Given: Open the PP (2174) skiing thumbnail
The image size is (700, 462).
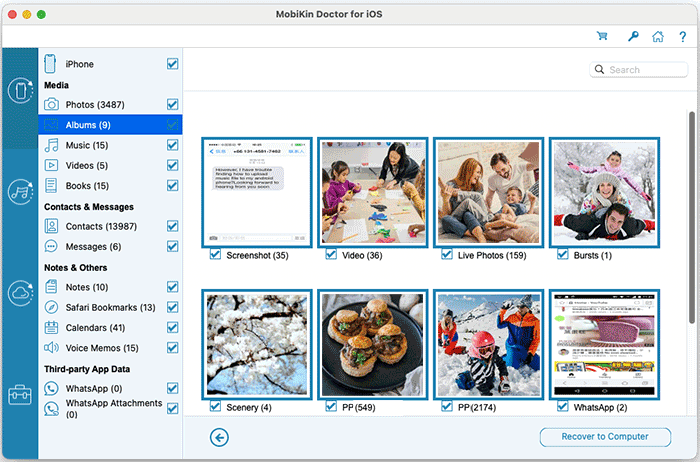Looking at the screenshot, I should (488, 344).
